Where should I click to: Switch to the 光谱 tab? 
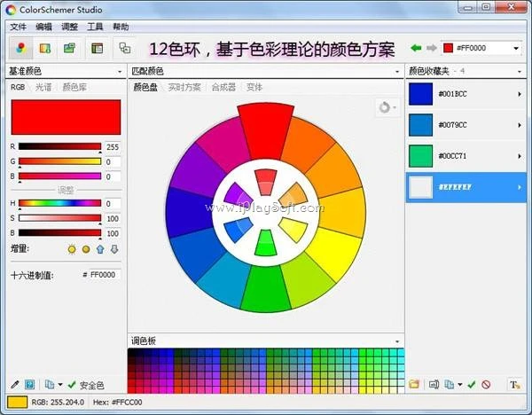tap(43, 87)
